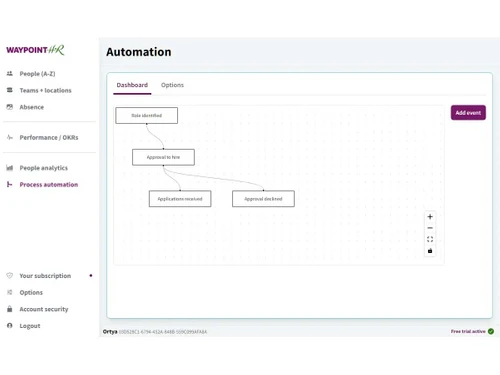The height and width of the screenshot is (375, 500).
Task: Zoom in the flow canvas
Action: pos(430,217)
